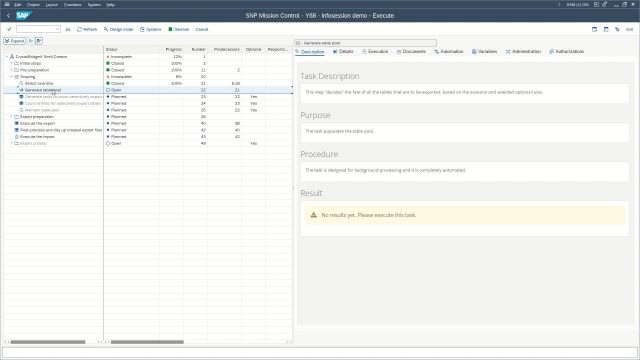Click the Progress column header
Viewport: 640px width, 360px height.
coord(173,49)
